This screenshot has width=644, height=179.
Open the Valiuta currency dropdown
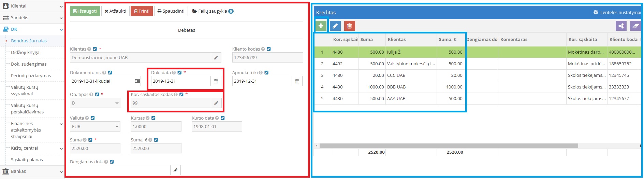95,127
